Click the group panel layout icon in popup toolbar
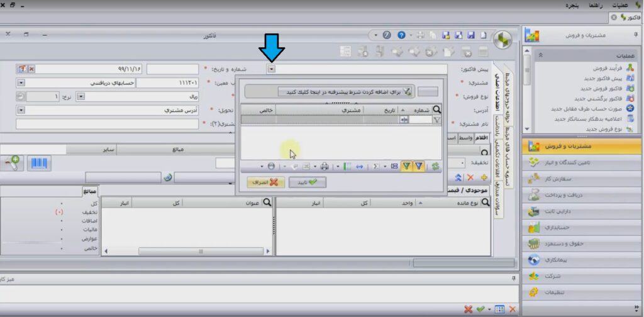Screen dimensions: 644x317 pos(394,166)
